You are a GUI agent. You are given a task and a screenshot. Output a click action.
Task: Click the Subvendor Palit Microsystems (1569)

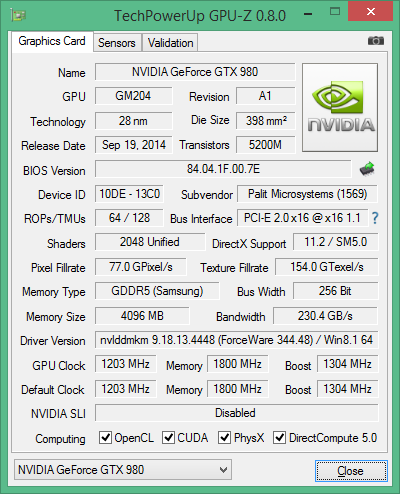pos(307,194)
